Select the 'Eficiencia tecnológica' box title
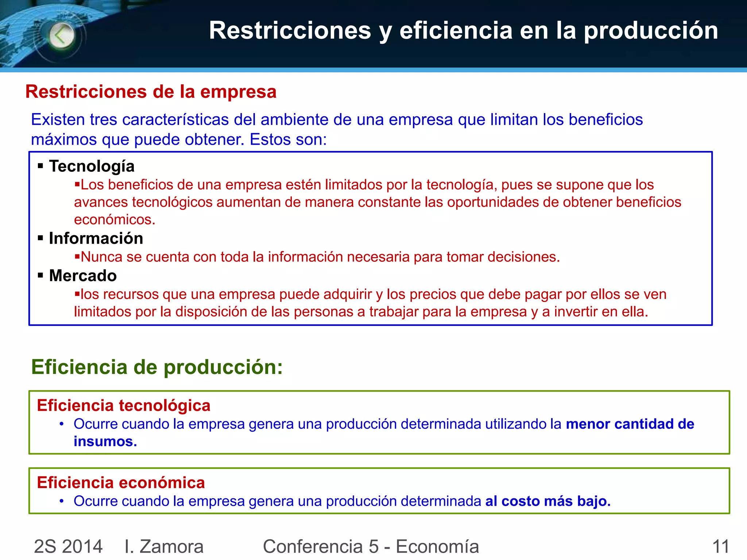Viewport: 747px width, 560px height. click(124, 406)
